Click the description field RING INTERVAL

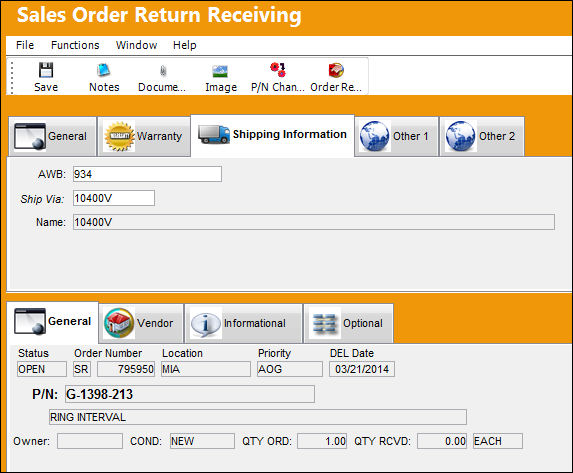click(x=258, y=417)
